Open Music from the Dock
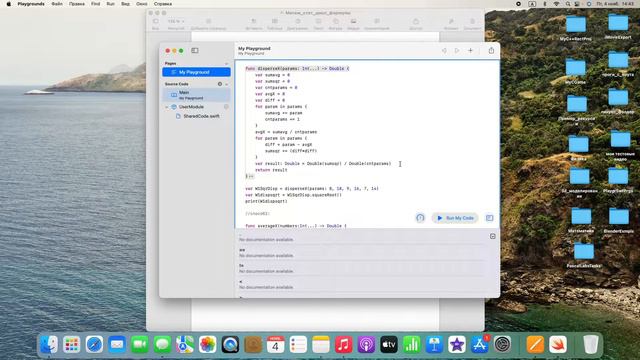Viewport: 640px width, 360px height. [x=344, y=345]
